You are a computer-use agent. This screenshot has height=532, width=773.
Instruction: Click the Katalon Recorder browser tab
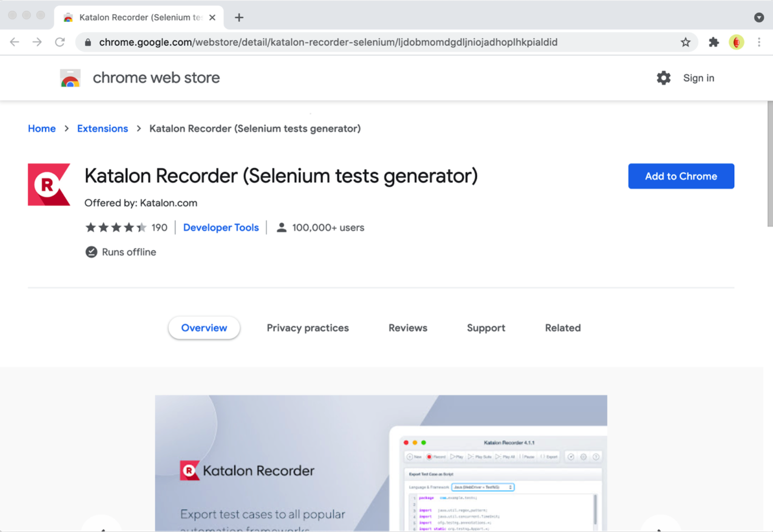139,17
